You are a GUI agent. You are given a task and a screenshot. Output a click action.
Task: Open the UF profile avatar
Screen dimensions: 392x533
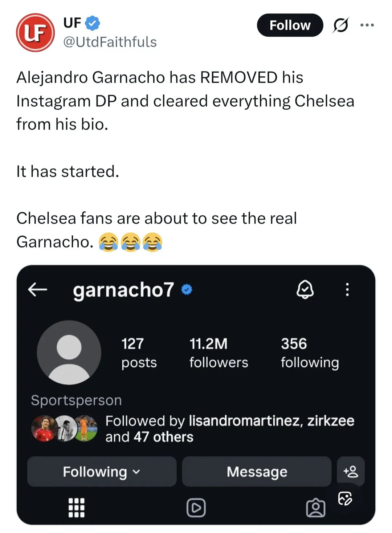click(35, 33)
